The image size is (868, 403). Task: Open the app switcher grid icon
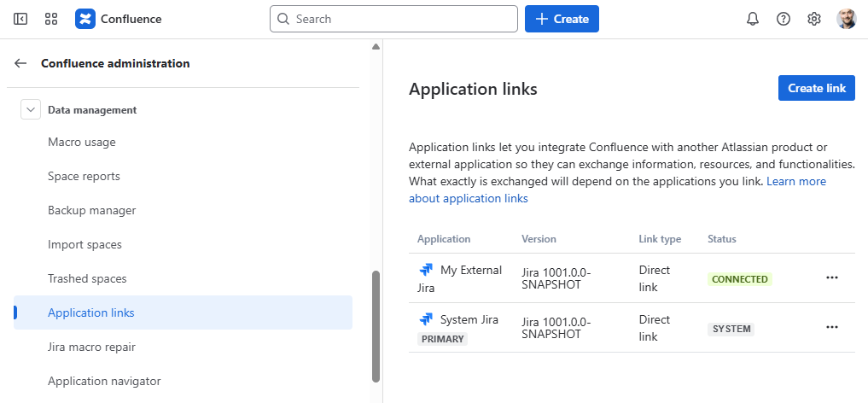(51, 19)
